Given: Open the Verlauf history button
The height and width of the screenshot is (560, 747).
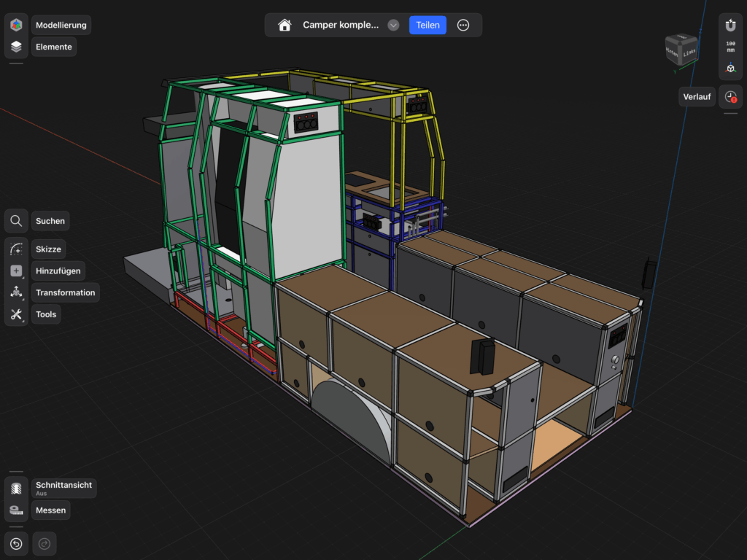Looking at the screenshot, I should pyautogui.click(x=697, y=97).
